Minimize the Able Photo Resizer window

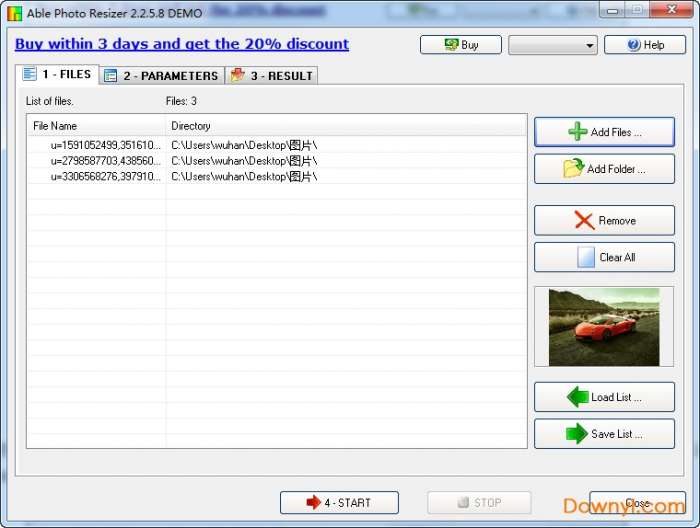pyautogui.click(x=612, y=10)
